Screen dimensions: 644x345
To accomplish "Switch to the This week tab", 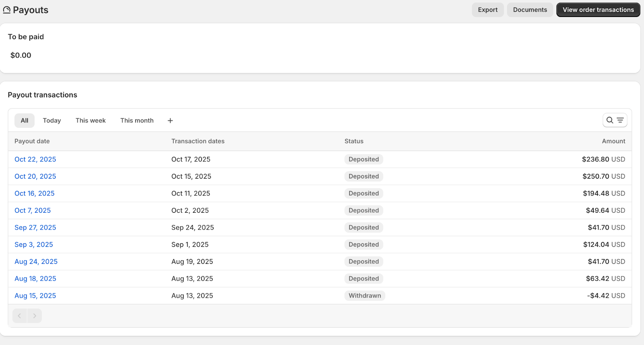I will click(91, 121).
